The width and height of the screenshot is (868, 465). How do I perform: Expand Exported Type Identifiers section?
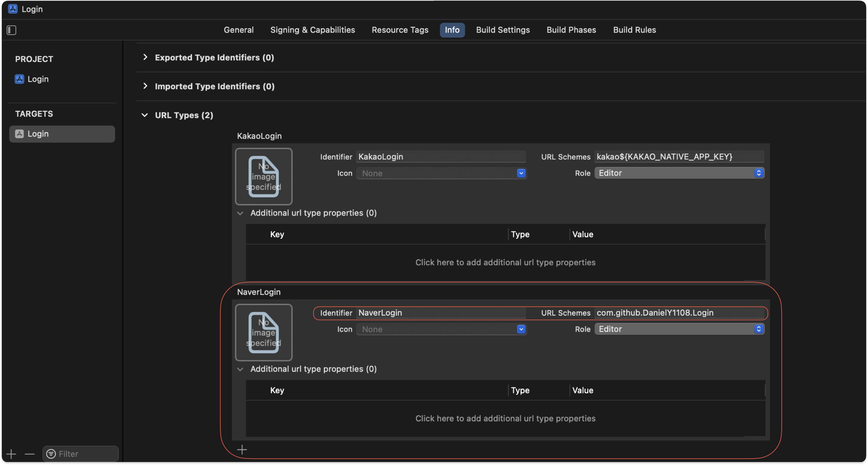pos(145,57)
